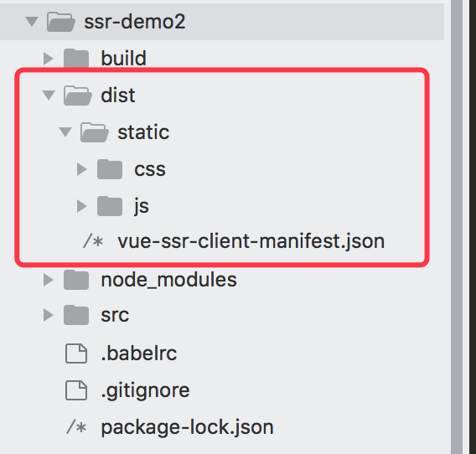Select the js folder name
476x454 pixels.
(x=142, y=206)
